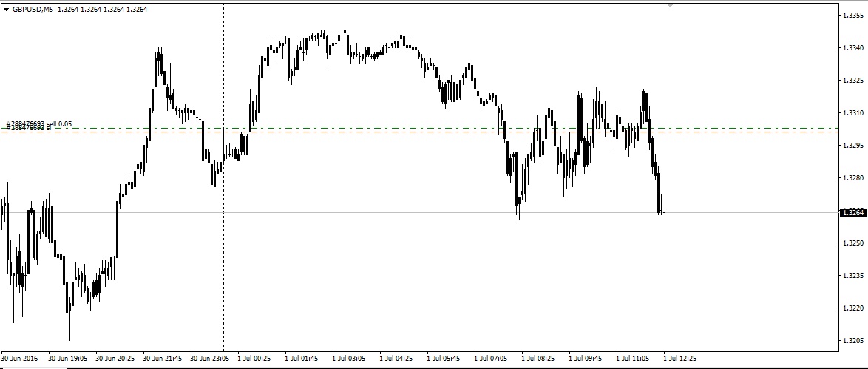The width and height of the screenshot is (868, 369).
Task: Select the red stop-loss order line
Action: click(x=420, y=132)
